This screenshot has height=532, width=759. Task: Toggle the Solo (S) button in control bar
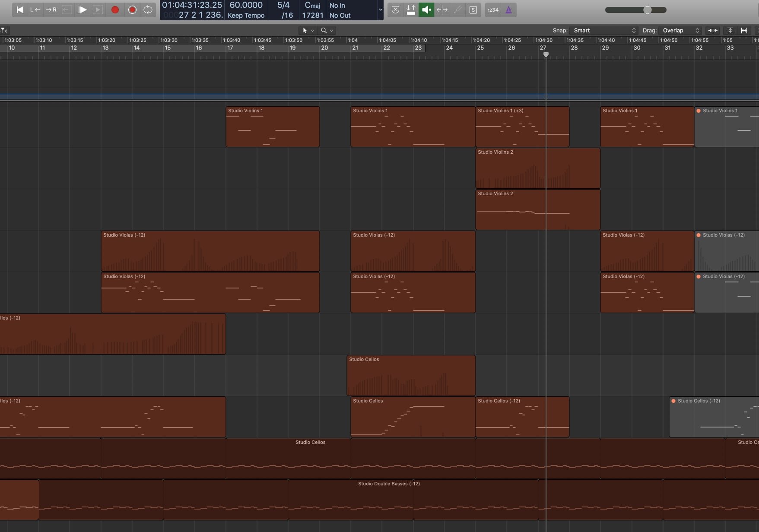click(x=473, y=9)
